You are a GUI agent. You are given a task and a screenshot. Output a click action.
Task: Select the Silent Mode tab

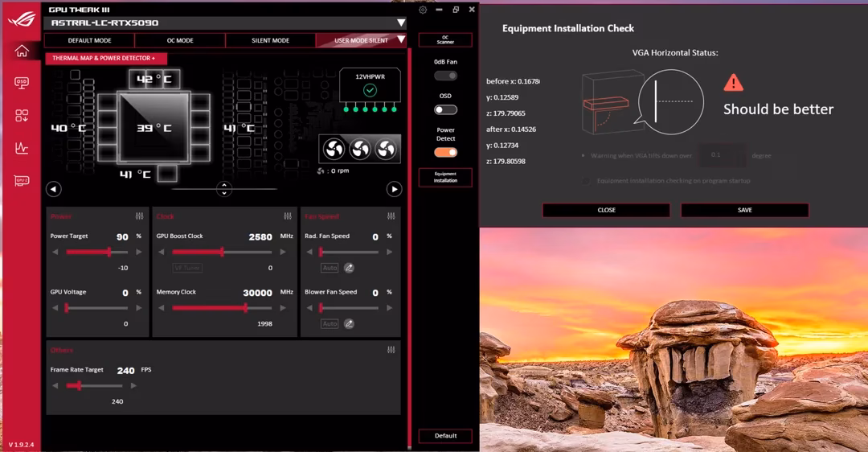[x=270, y=40]
